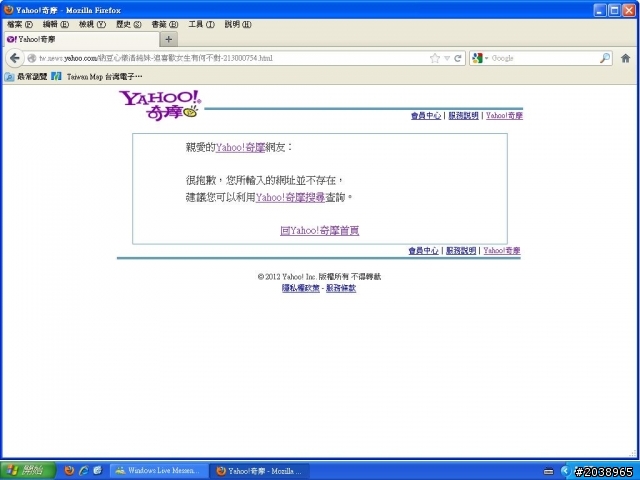Click the top 會員中心 link

coord(426,116)
